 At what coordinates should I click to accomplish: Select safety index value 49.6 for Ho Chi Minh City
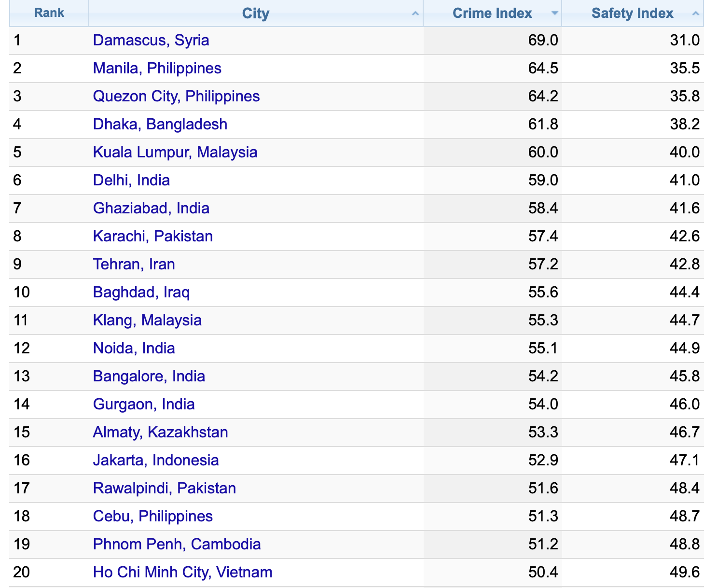(x=685, y=572)
